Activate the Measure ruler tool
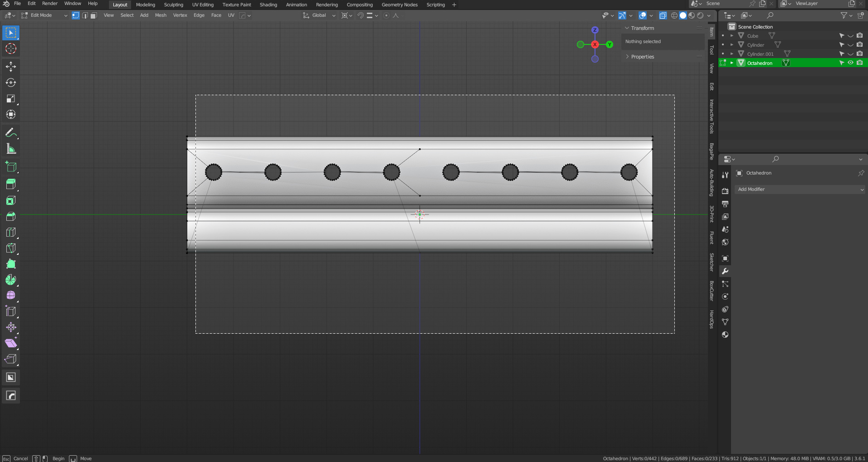868x462 pixels. (x=11, y=149)
